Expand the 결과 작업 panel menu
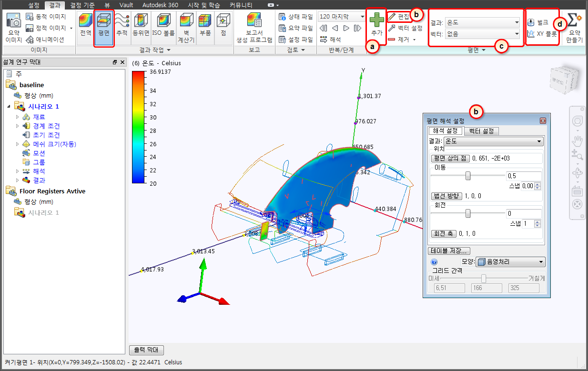Viewport: 588px width, 371px height. tap(154, 50)
